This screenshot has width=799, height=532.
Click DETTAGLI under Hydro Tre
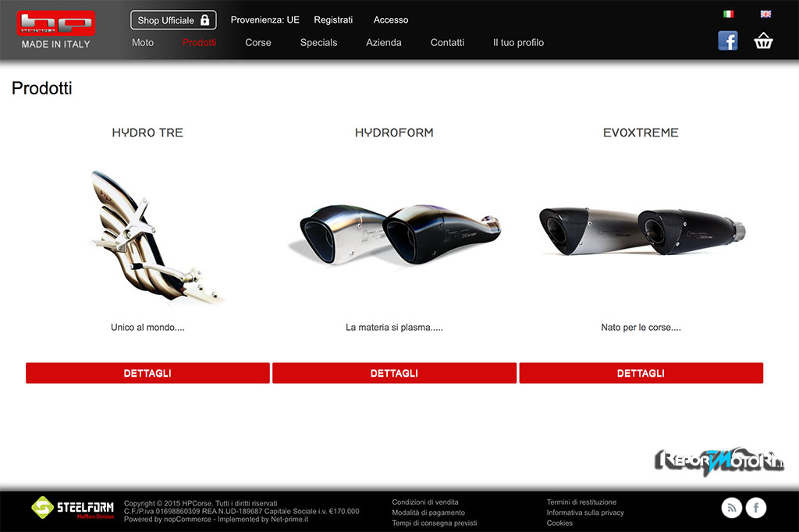147,373
